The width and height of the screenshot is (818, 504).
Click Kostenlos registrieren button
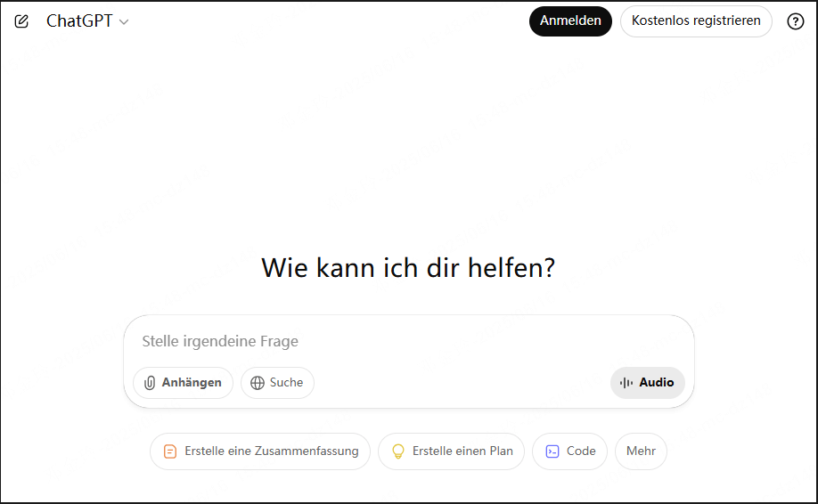pyautogui.click(x=696, y=21)
